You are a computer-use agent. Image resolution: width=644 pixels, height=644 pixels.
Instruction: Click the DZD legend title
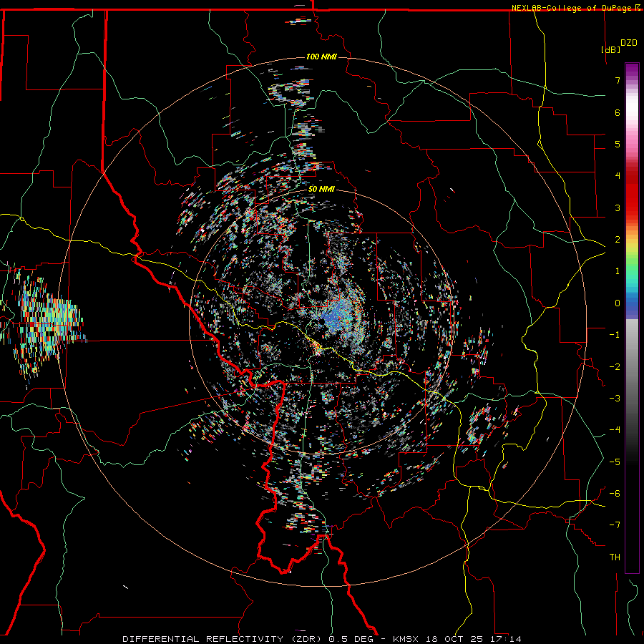[629, 43]
